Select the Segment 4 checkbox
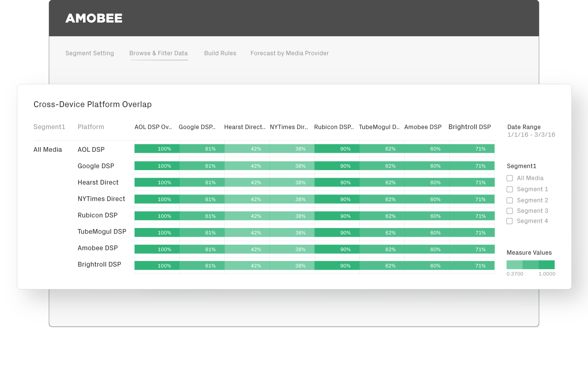Image resolution: width=588 pixels, height=392 pixels. 510,221
